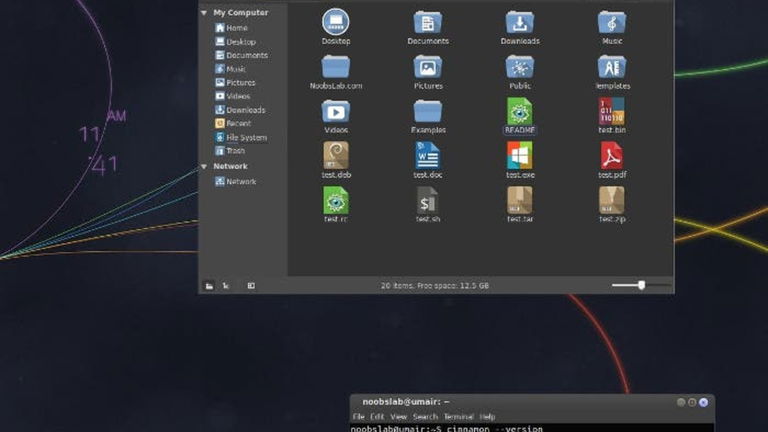Open Trash in sidebar

click(x=230, y=151)
